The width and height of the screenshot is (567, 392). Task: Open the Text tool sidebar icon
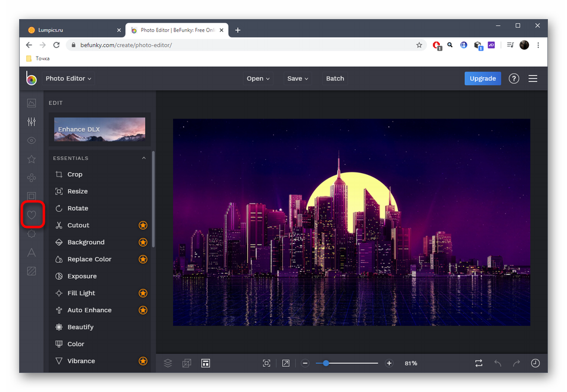[32, 252]
